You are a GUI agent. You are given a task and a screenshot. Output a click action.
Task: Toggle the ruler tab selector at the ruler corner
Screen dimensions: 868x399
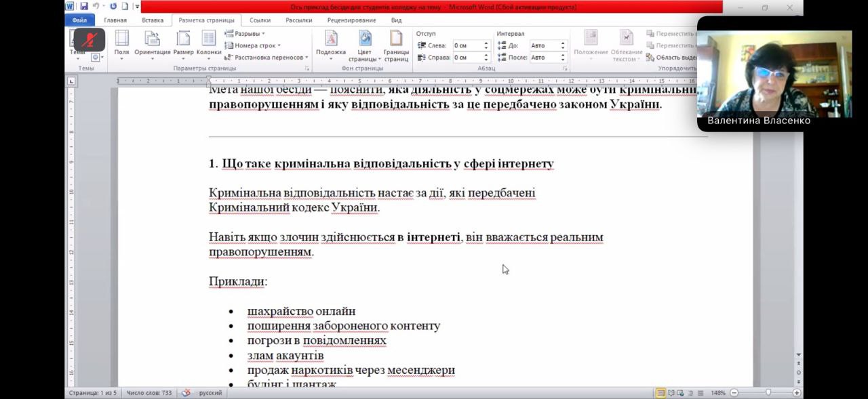(71, 81)
